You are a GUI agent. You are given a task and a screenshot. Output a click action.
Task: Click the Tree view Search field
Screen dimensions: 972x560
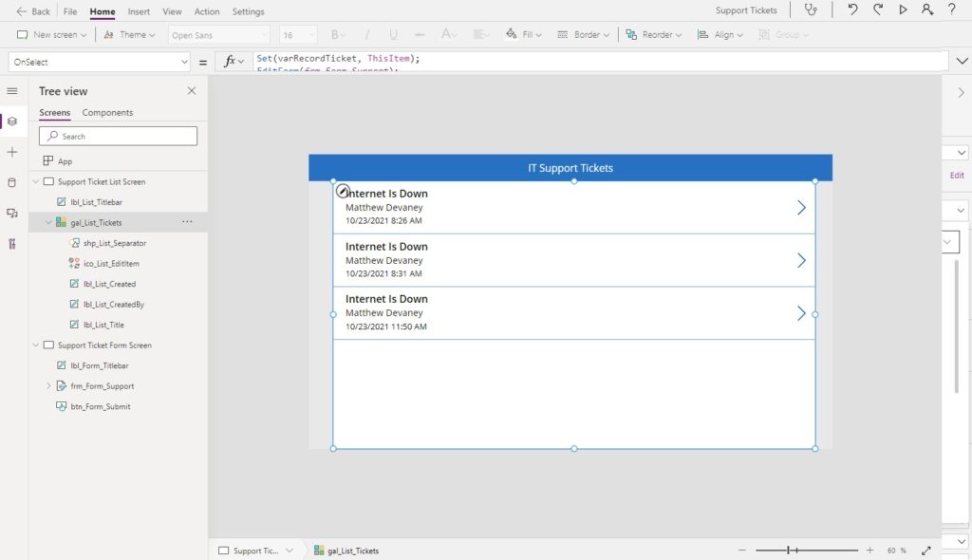pos(118,136)
